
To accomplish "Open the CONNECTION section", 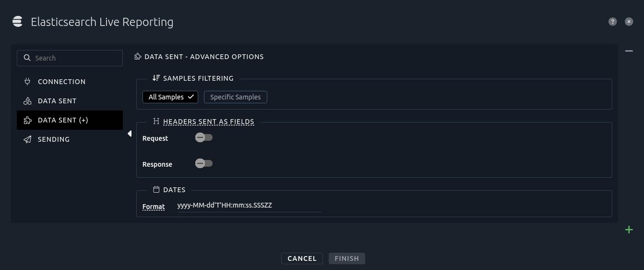I will coord(70,82).
